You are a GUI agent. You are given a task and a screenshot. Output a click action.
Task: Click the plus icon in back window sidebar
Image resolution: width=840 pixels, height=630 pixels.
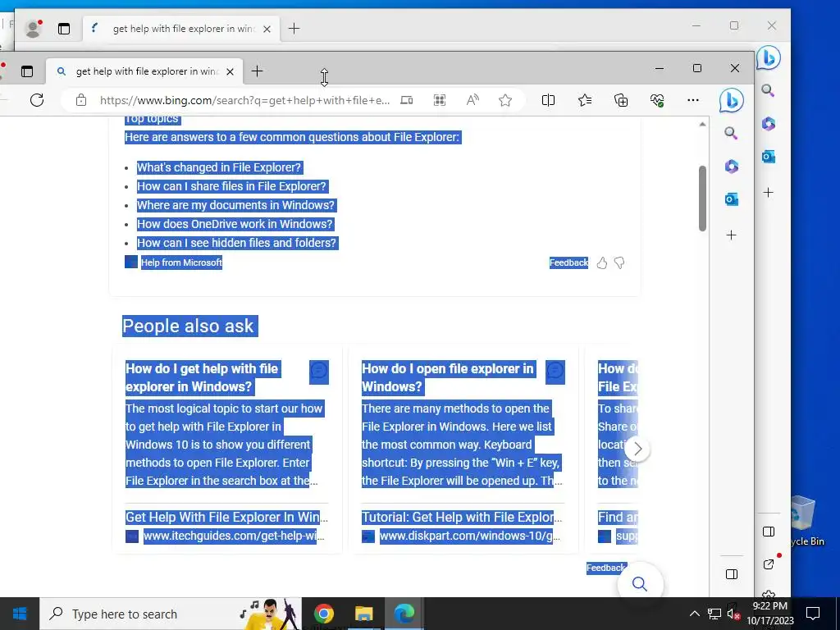pyautogui.click(x=768, y=192)
